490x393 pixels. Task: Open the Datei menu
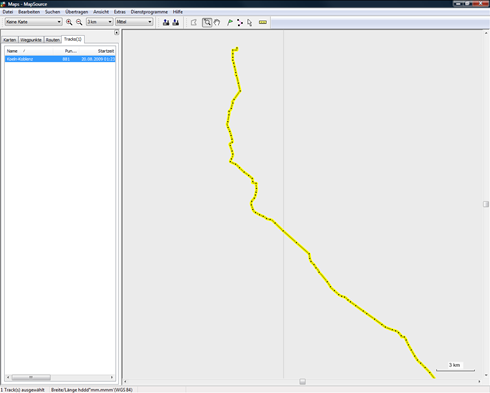(x=8, y=12)
